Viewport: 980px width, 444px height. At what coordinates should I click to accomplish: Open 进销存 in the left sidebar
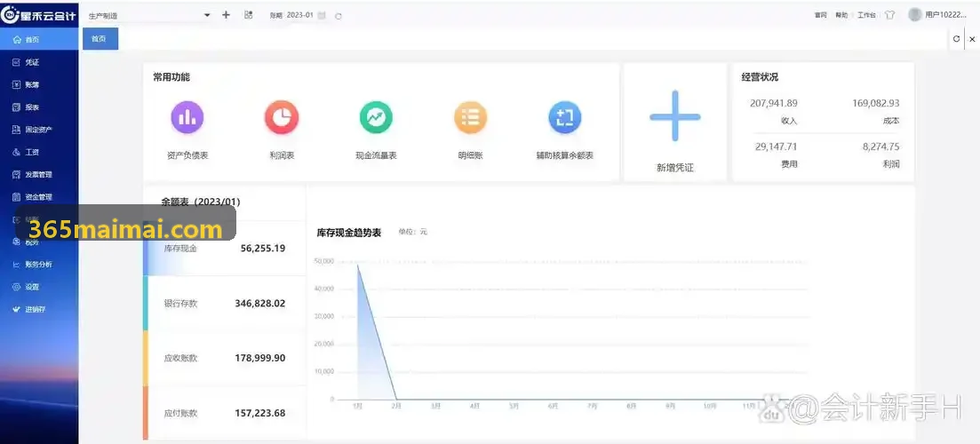tap(39, 310)
